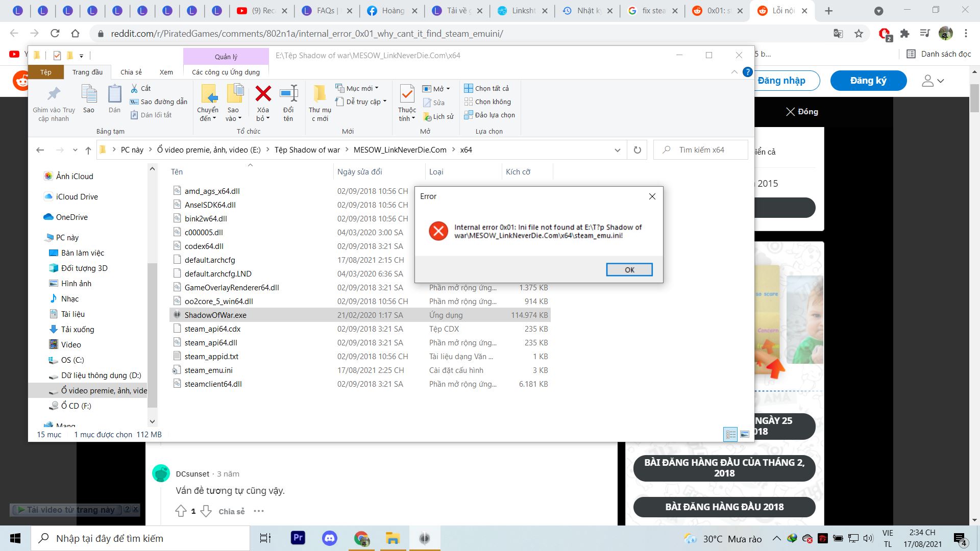Open the address bar history dropdown chevron
980x551 pixels.
(618, 150)
